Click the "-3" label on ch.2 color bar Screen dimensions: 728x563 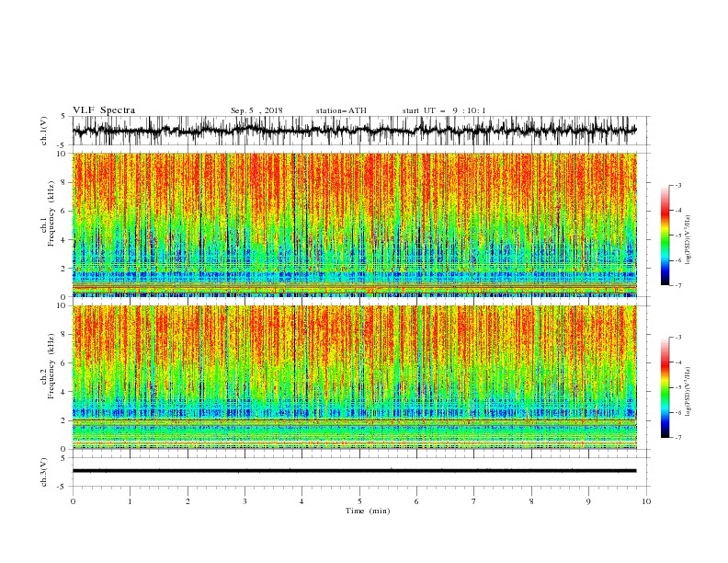click(678, 338)
